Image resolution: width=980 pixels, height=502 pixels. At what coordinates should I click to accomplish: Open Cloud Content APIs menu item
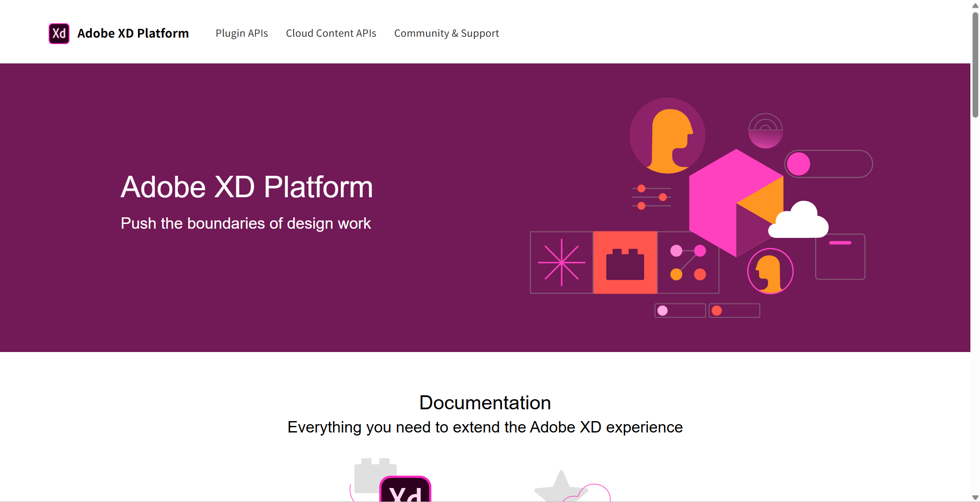click(x=331, y=34)
